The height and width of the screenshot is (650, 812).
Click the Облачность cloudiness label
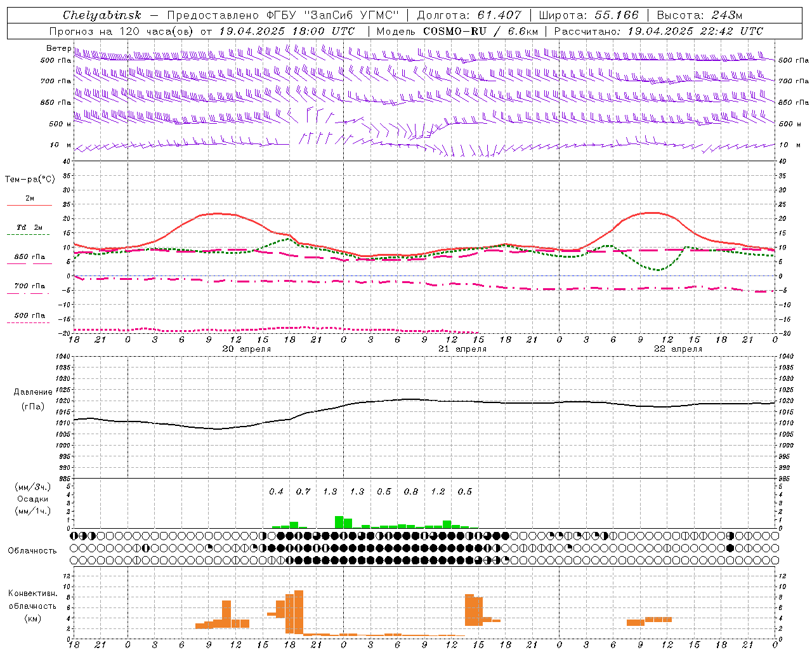32,550
